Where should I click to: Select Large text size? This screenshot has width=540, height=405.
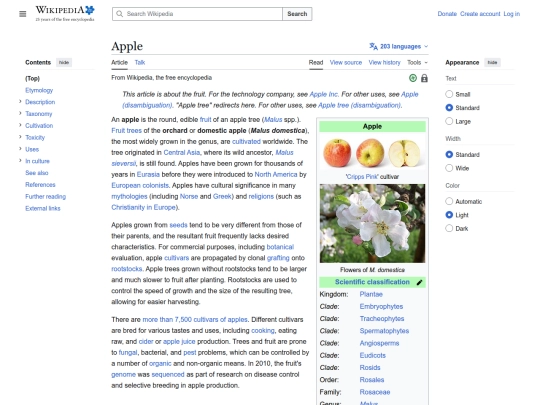coord(449,121)
